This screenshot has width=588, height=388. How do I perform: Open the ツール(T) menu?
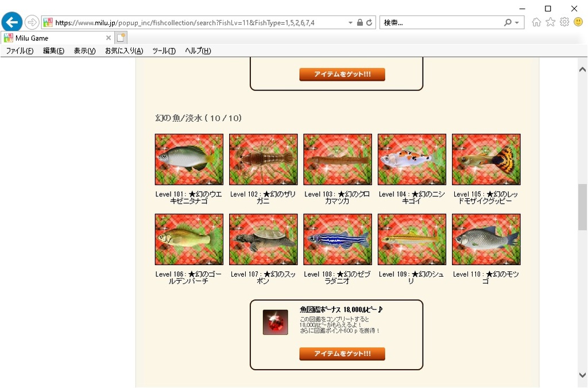164,51
